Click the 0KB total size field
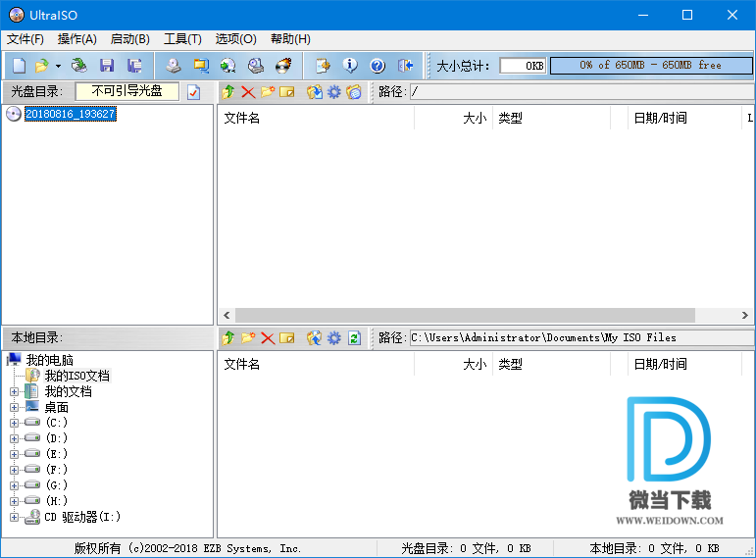This screenshot has height=558, width=756. point(524,66)
